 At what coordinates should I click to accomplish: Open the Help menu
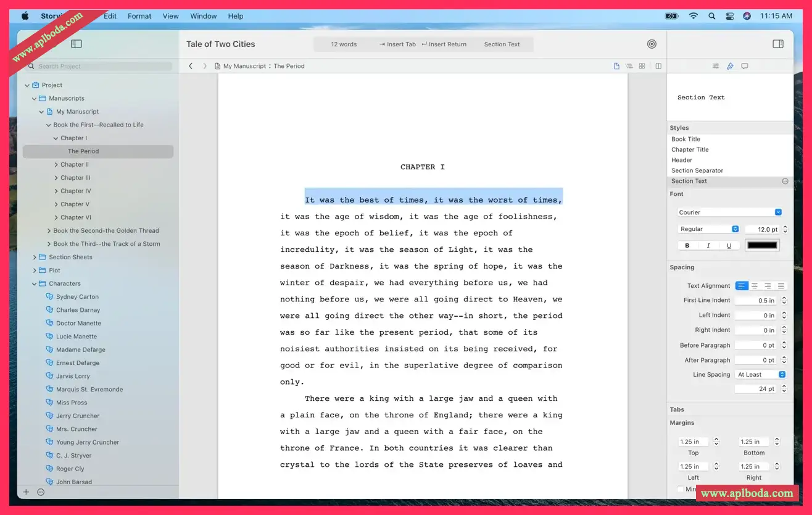coord(236,16)
